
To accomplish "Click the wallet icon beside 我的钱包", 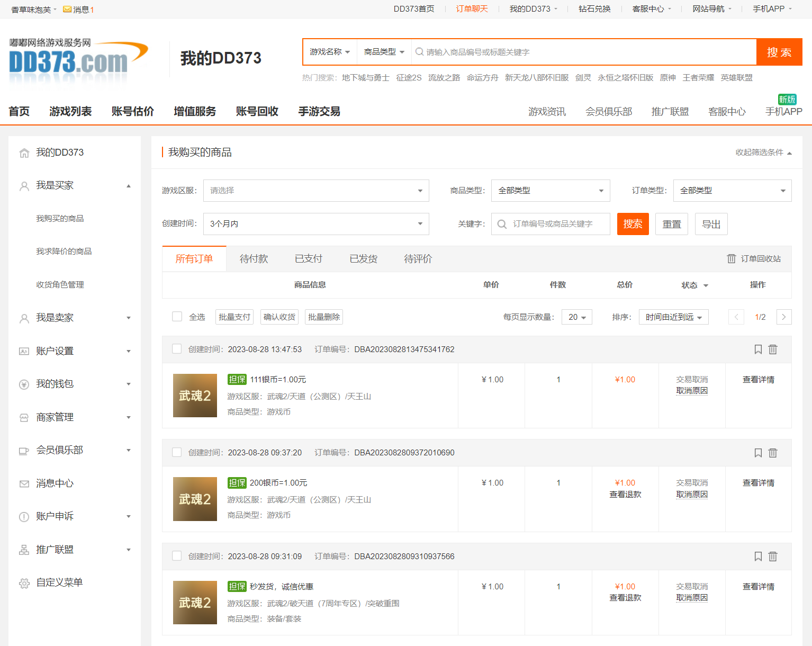I will (x=24, y=384).
